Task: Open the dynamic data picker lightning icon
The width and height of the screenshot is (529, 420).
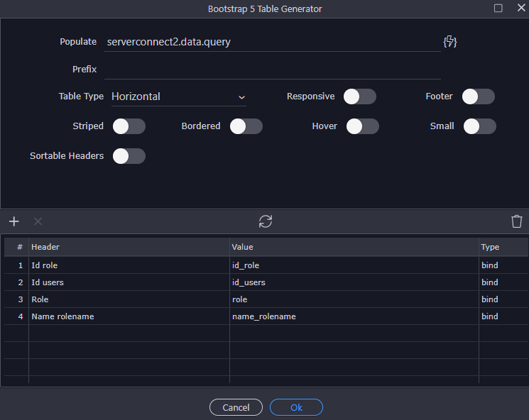Action: click(449, 42)
